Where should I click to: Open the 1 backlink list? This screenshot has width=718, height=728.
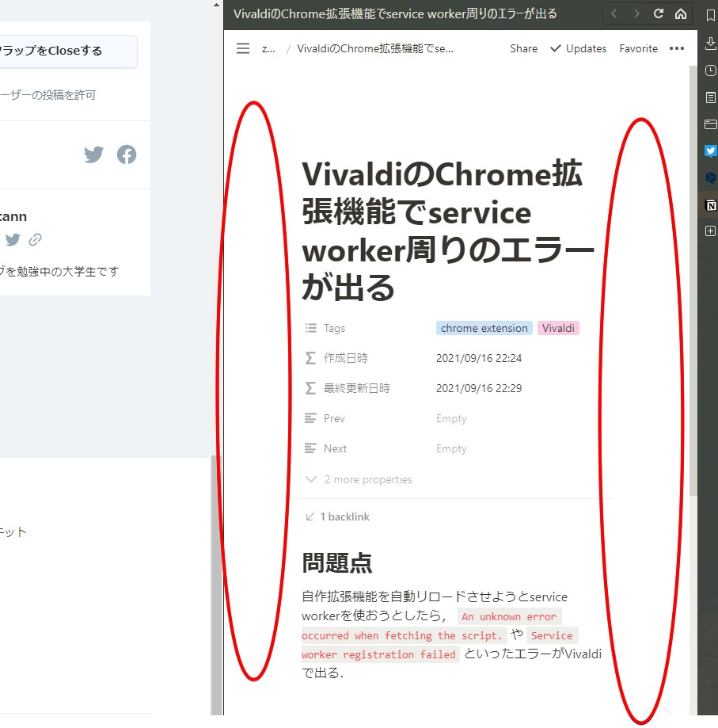pos(338,516)
